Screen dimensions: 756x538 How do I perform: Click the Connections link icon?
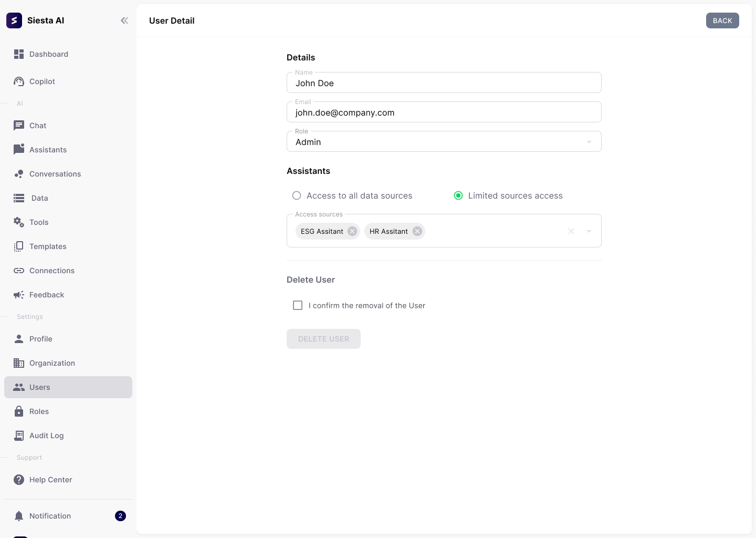[19, 271]
